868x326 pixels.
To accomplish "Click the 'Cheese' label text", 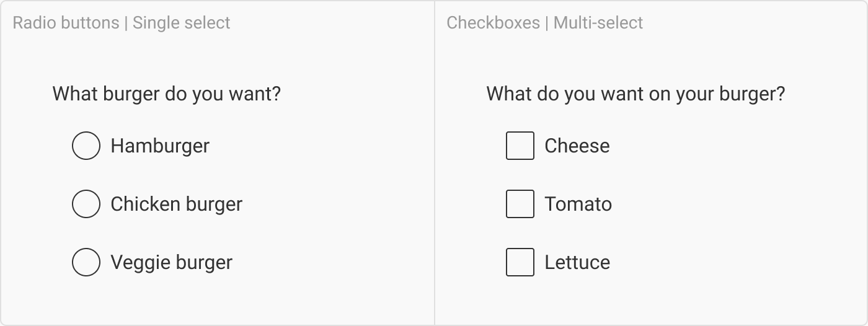I will [577, 146].
